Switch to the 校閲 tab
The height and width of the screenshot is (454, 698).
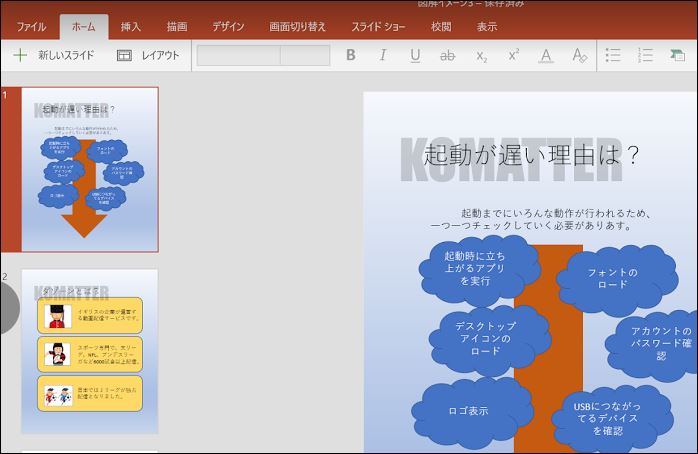(x=441, y=27)
